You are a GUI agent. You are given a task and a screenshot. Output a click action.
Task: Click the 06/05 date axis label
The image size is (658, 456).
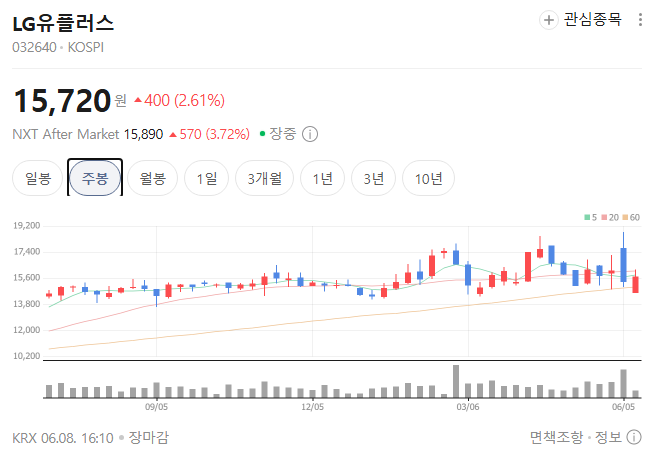click(624, 406)
